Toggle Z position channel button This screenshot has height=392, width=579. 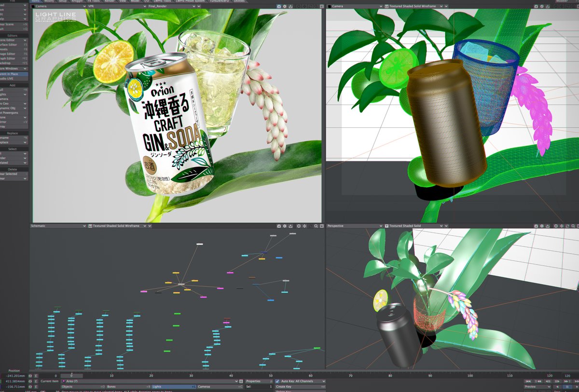click(30, 387)
